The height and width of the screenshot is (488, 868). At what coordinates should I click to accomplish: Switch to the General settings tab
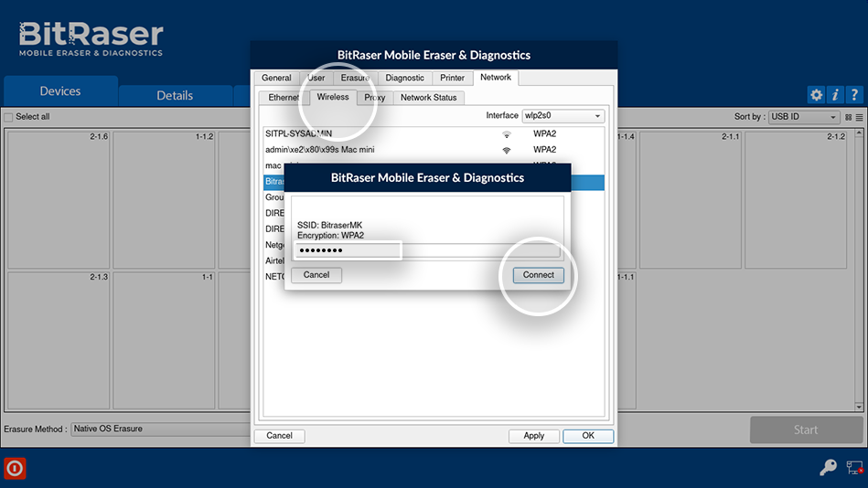pos(276,78)
